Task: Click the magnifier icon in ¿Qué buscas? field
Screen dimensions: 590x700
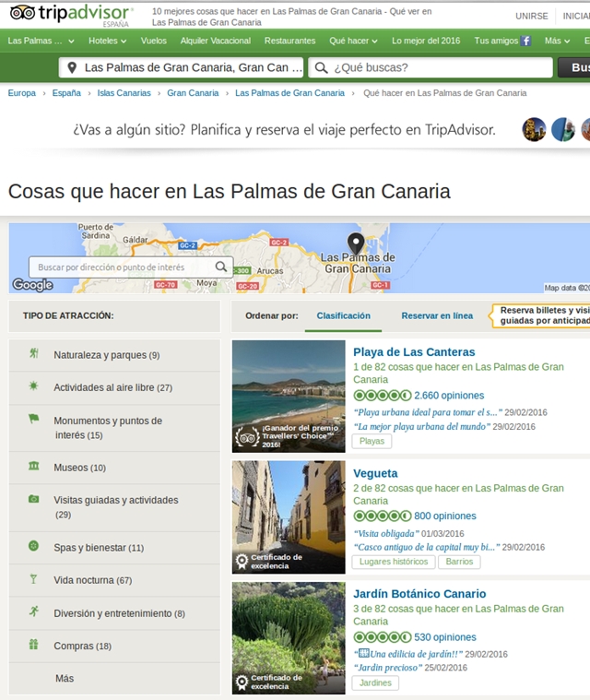Action: pyautogui.click(x=321, y=68)
